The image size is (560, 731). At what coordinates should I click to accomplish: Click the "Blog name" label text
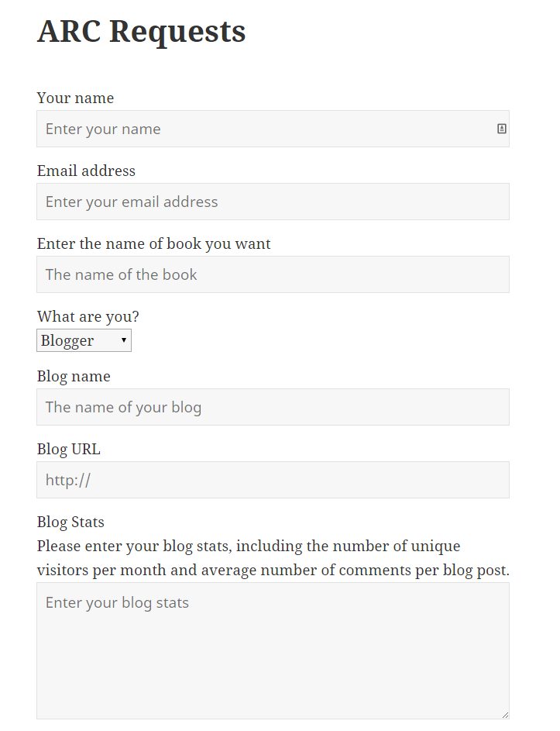[x=74, y=376]
